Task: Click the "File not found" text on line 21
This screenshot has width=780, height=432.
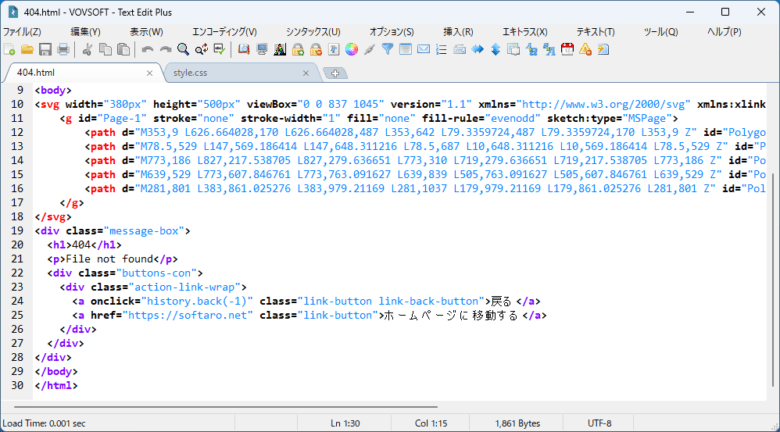Action: click(x=109, y=259)
